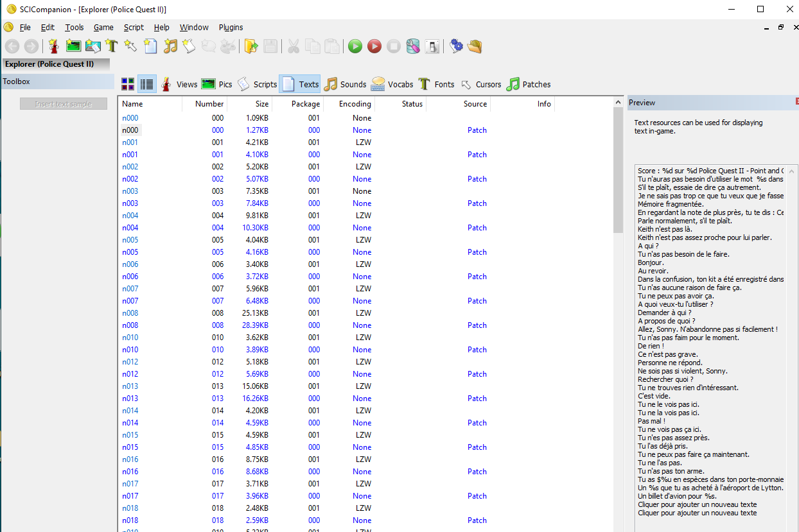Click the New View toolbar icon
The height and width of the screenshot is (532, 799).
[54, 46]
